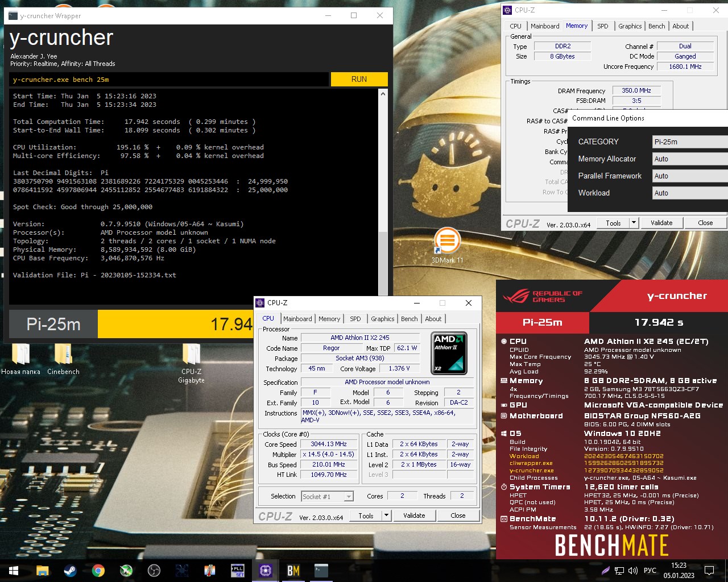Click Validate in the lower CPU-Z window
The image size is (728, 582).
tap(414, 516)
